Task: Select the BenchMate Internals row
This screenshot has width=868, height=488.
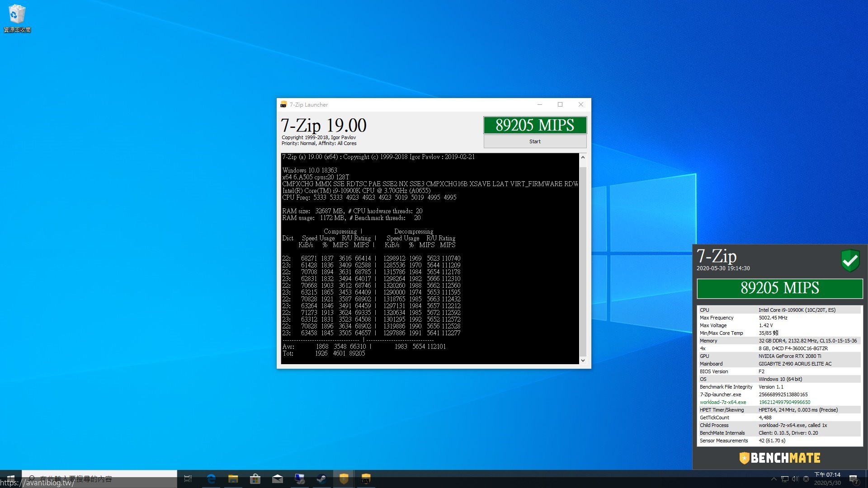Action: 780,433
